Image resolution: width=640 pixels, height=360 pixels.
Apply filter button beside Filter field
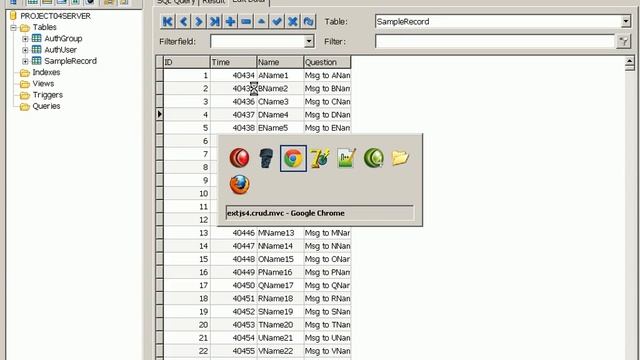tap(624, 41)
